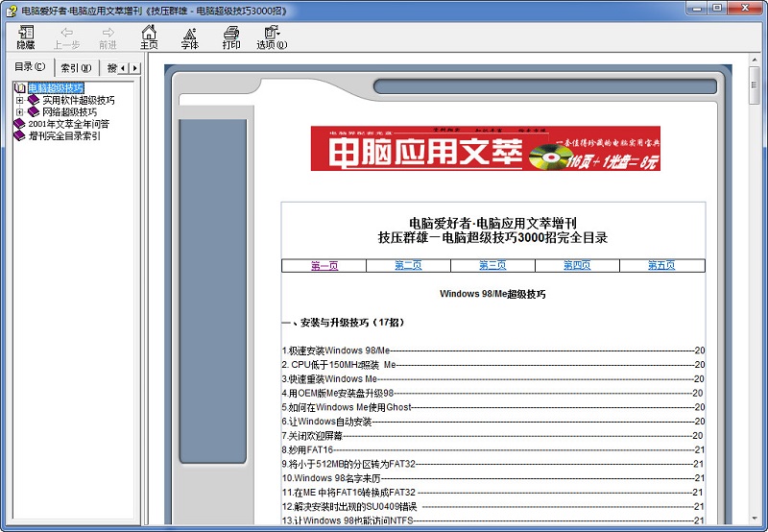Jump to the 第五页 page link
This screenshot has height=532, width=768.
pyautogui.click(x=660, y=266)
